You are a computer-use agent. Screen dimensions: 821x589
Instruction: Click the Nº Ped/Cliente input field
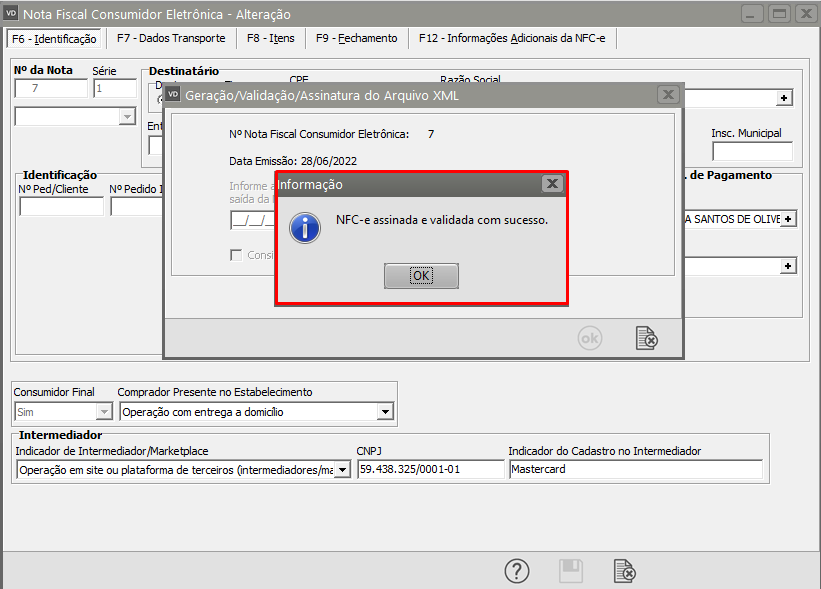pos(61,207)
